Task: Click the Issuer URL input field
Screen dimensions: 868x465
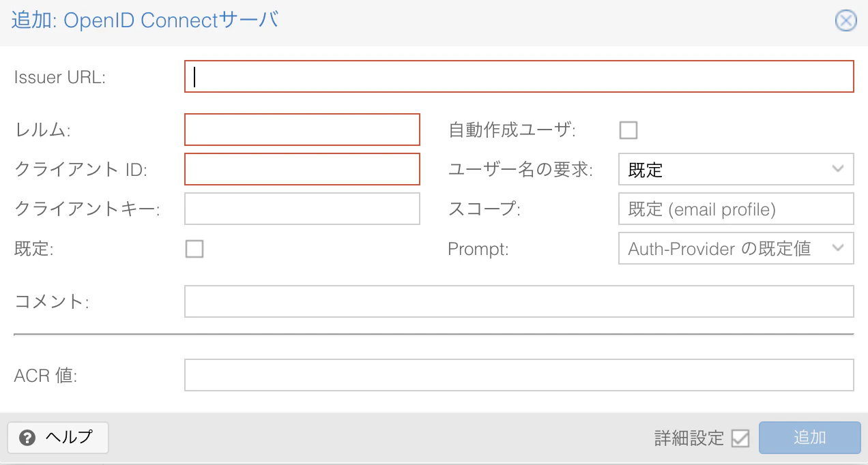Action: point(519,76)
